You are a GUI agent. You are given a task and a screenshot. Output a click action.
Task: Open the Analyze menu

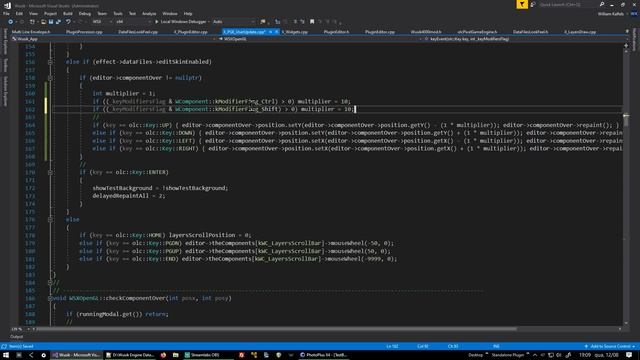(x=149, y=13)
